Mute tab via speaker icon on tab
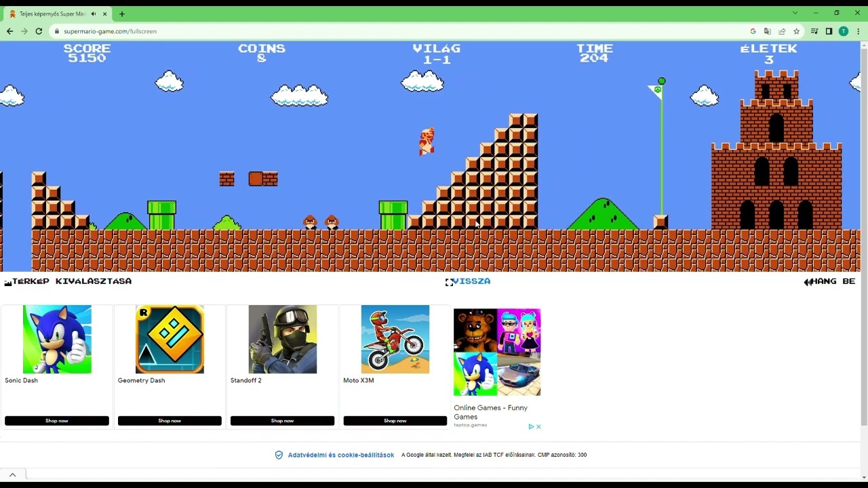868x488 pixels. pyautogui.click(x=93, y=14)
